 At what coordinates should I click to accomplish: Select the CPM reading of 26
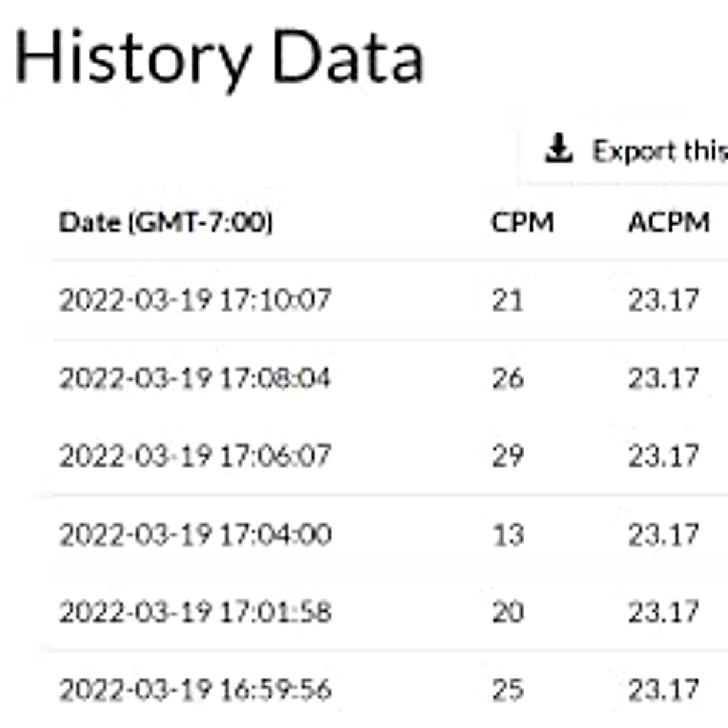coord(507,378)
